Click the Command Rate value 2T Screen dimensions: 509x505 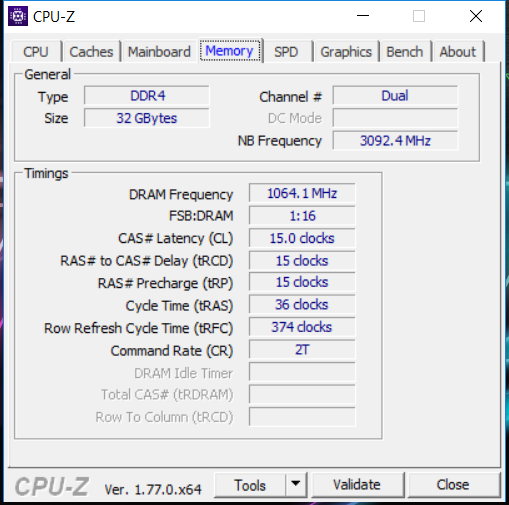click(302, 349)
